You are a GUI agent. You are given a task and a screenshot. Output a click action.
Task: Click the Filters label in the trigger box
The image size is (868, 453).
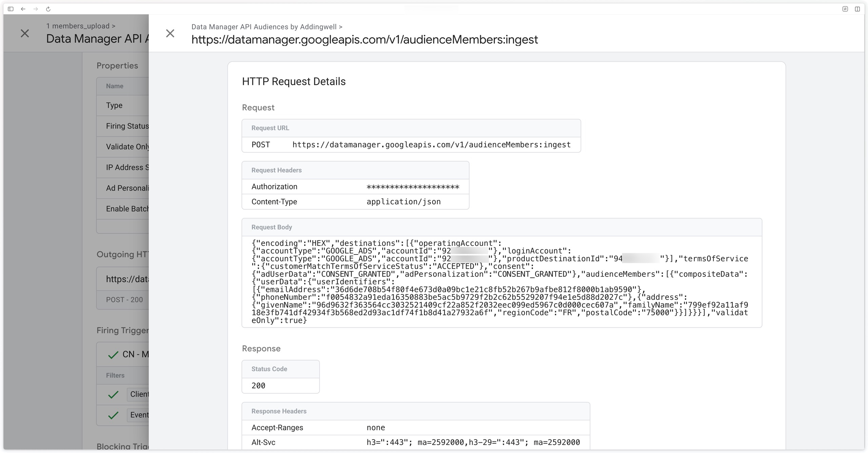tap(115, 375)
